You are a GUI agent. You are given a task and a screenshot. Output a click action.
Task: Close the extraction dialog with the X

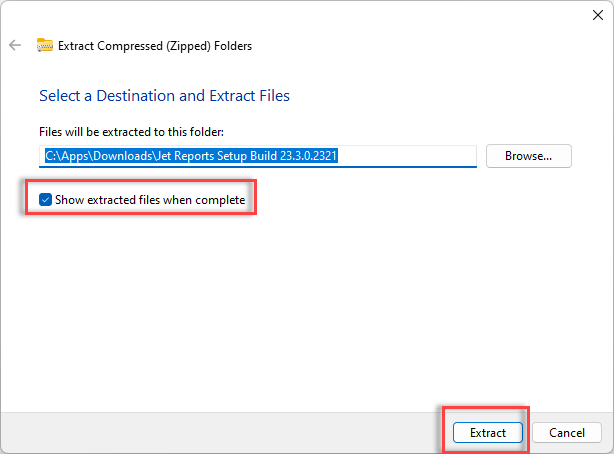[598, 15]
